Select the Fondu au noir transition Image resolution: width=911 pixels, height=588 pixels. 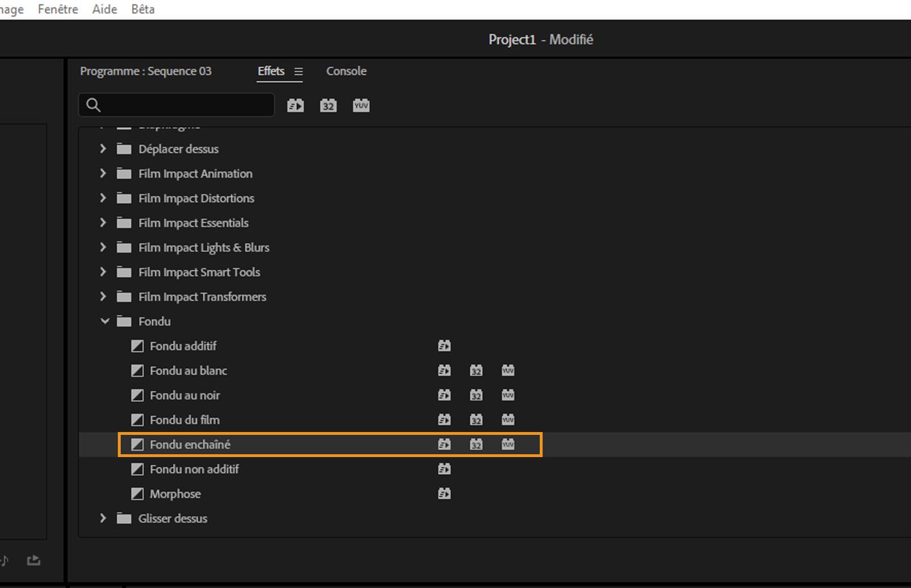[x=184, y=395]
